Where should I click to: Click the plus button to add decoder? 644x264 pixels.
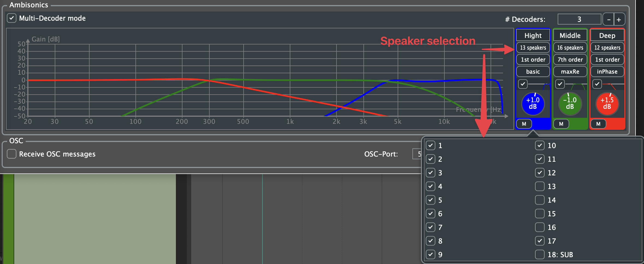click(619, 20)
